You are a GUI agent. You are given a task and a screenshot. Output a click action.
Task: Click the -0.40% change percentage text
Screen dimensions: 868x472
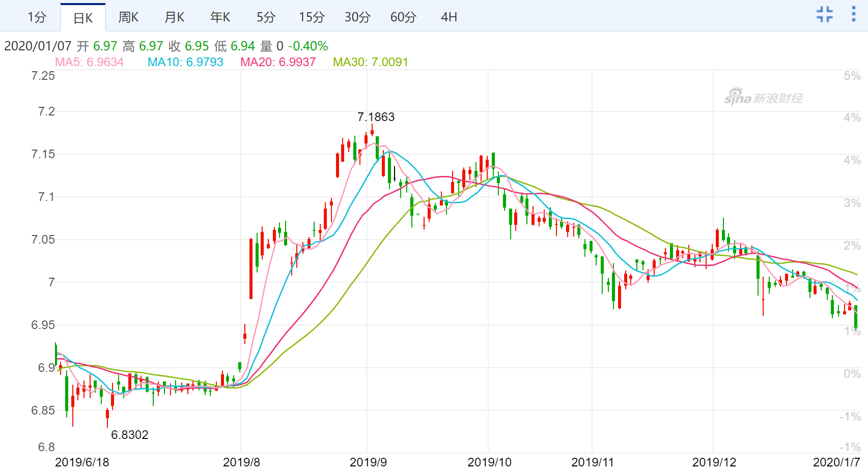pos(306,46)
